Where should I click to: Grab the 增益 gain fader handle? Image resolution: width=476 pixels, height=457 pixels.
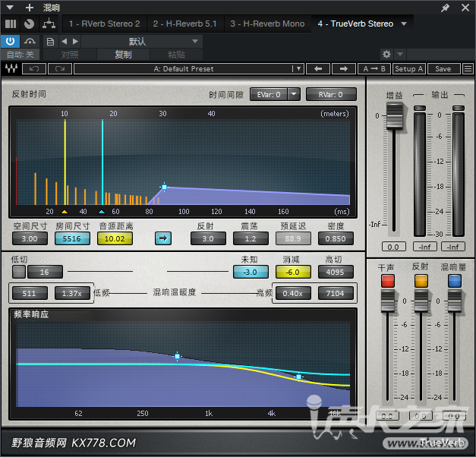(394, 115)
